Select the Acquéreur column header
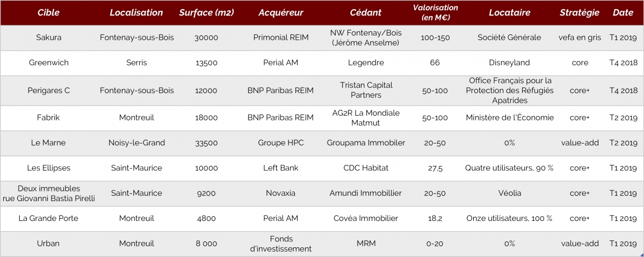The width and height of the screenshot is (644, 257). point(281,13)
